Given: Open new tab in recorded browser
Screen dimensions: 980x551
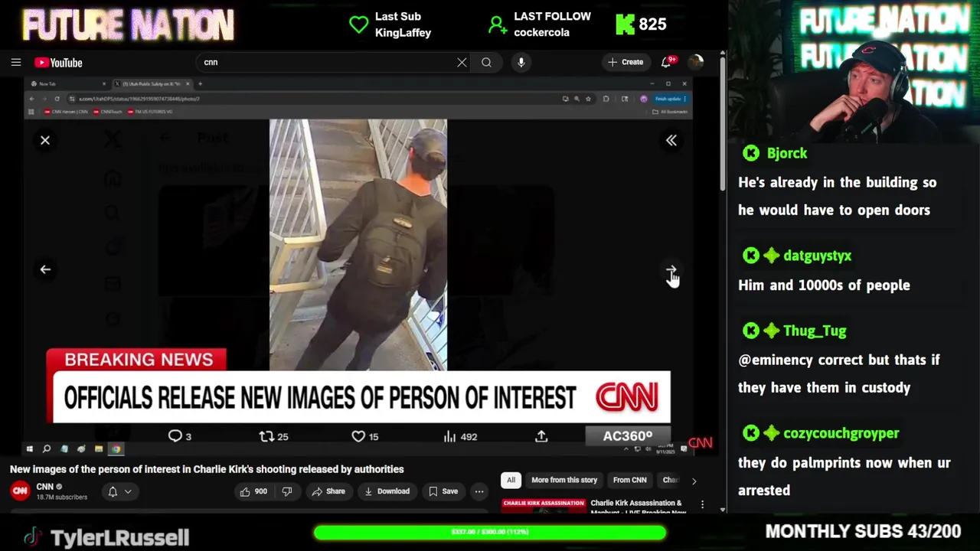Looking at the screenshot, I should (x=200, y=83).
